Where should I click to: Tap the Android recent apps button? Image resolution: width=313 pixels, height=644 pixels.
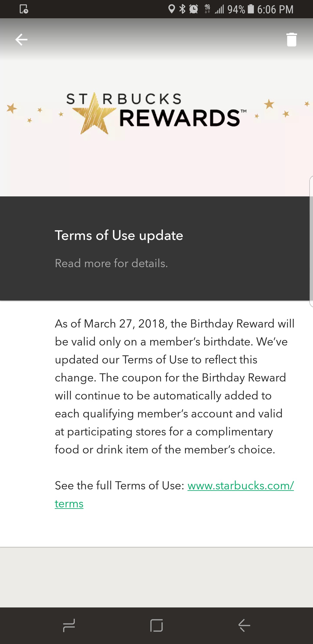tap(69, 625)
